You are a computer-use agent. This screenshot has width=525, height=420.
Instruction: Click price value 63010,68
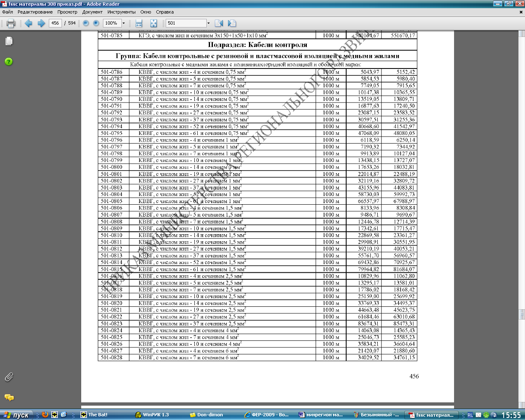coord(404,317)
